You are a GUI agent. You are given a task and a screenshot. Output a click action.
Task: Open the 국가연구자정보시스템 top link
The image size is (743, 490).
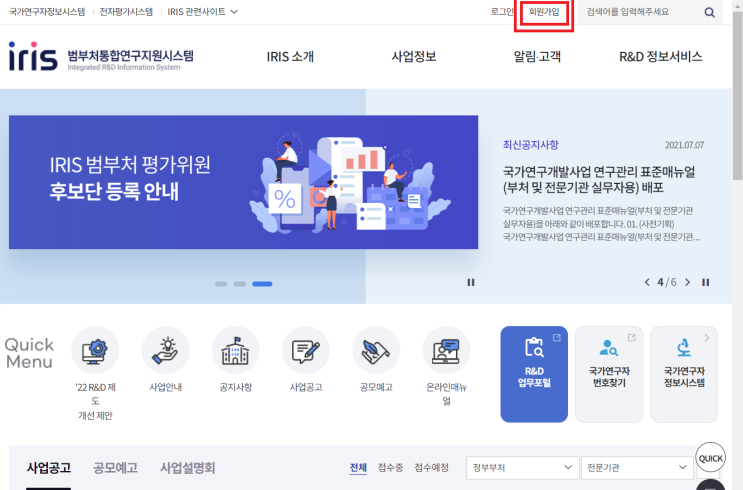[47, 12]
